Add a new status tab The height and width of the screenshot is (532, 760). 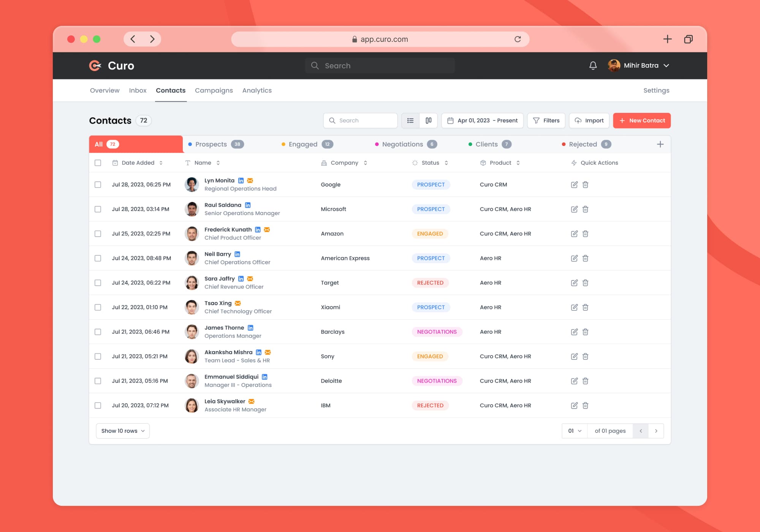(x=660, y=144)
